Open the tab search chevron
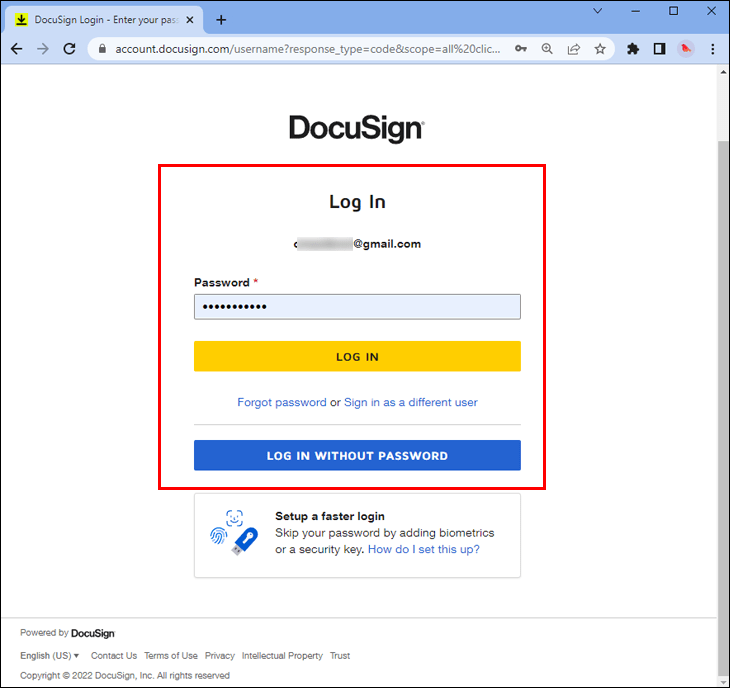 pyautogui.click(x=598, y=11)
